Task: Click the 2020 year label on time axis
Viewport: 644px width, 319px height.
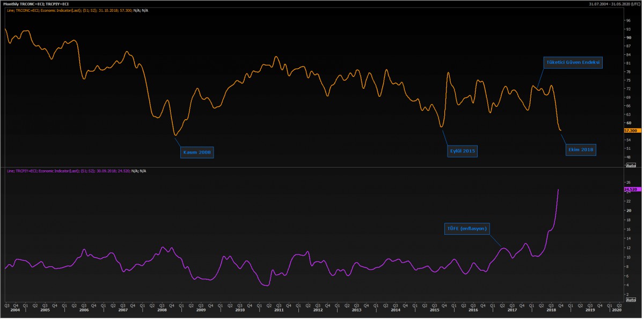Action: click(616, 310)
